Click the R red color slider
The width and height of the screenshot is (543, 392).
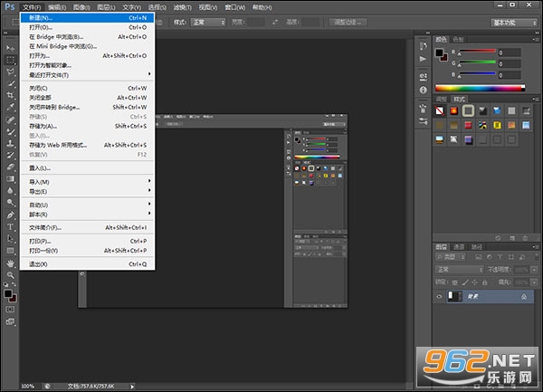click(477, 52)
